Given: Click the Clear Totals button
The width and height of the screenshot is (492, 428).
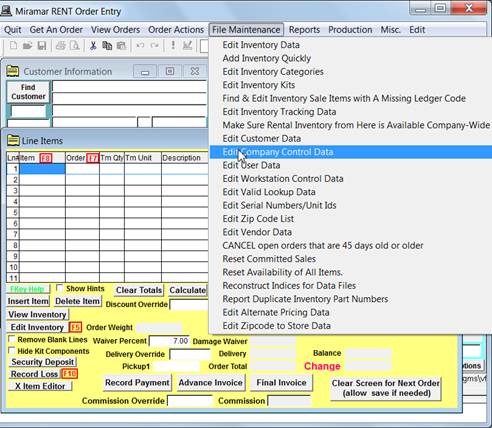Looking at the screenshot, I should (139, 290).
